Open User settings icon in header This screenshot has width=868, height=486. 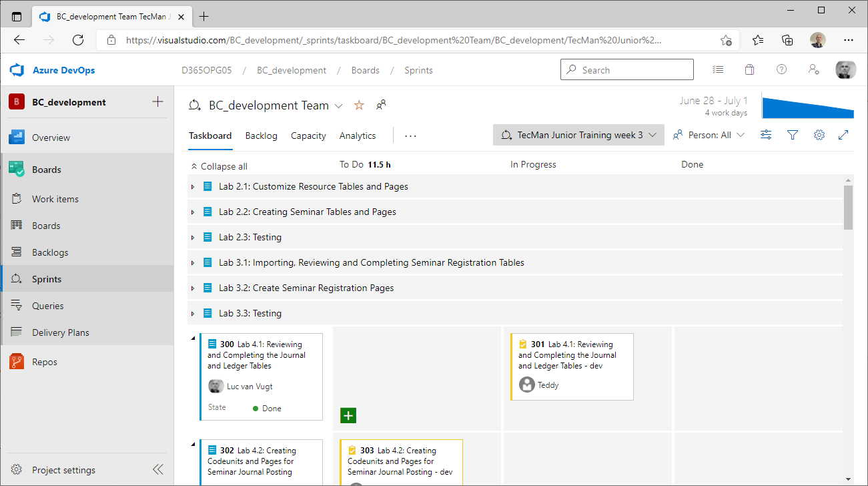[x=813, y=69]
